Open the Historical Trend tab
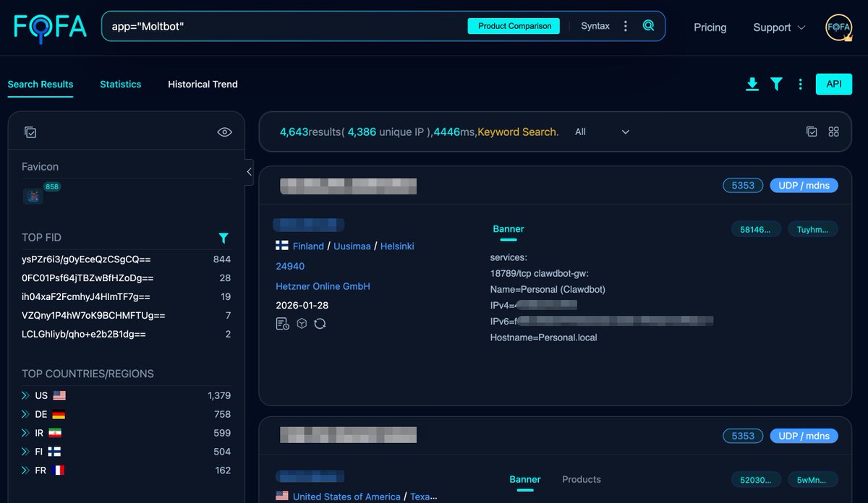 [203, 85]
